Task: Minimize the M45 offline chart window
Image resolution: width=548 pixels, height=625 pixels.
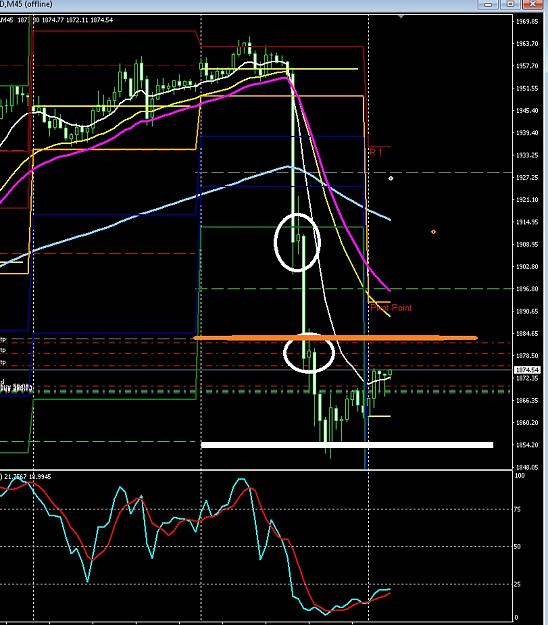Action: coord(488,4)
